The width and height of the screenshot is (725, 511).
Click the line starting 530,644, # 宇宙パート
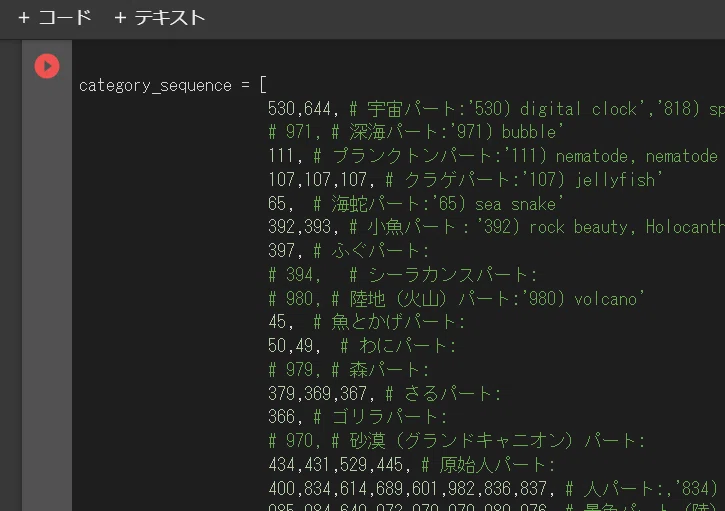(x=496, y=109)
